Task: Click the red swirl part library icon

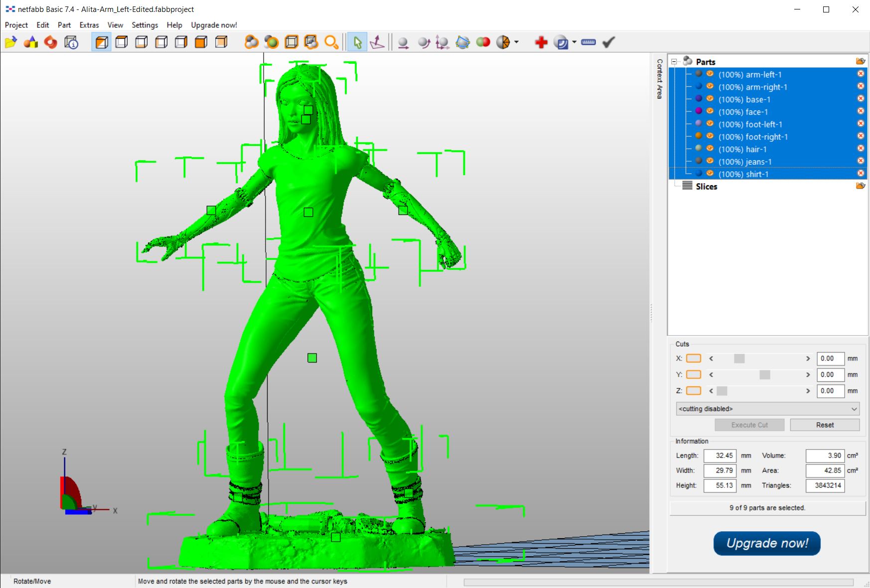Action: (51, 42)
